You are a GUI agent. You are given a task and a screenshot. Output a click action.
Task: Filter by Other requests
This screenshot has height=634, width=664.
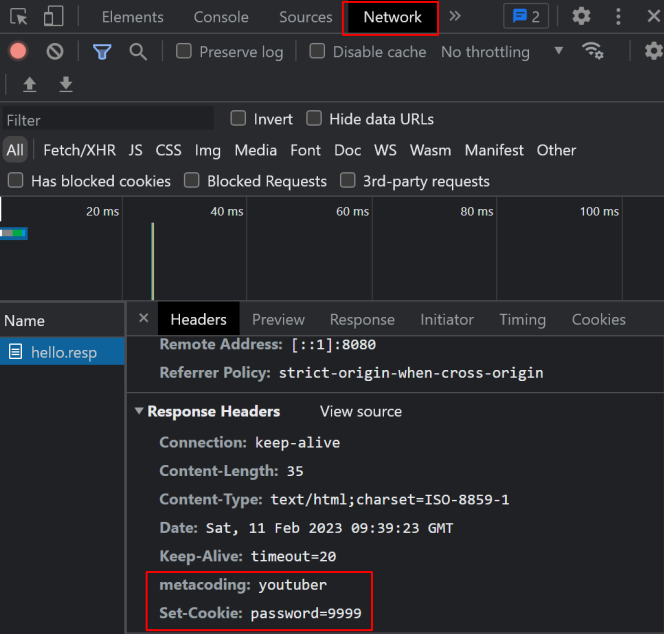point(556,150)
